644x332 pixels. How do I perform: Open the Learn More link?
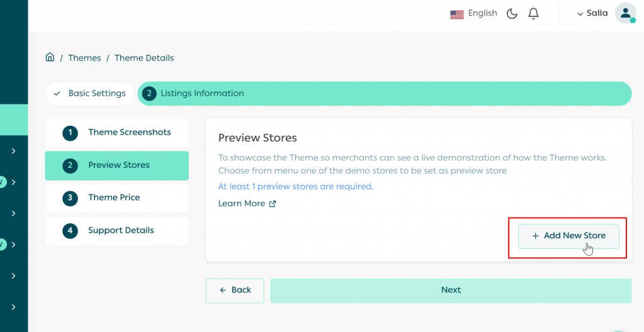click(241, 204)
